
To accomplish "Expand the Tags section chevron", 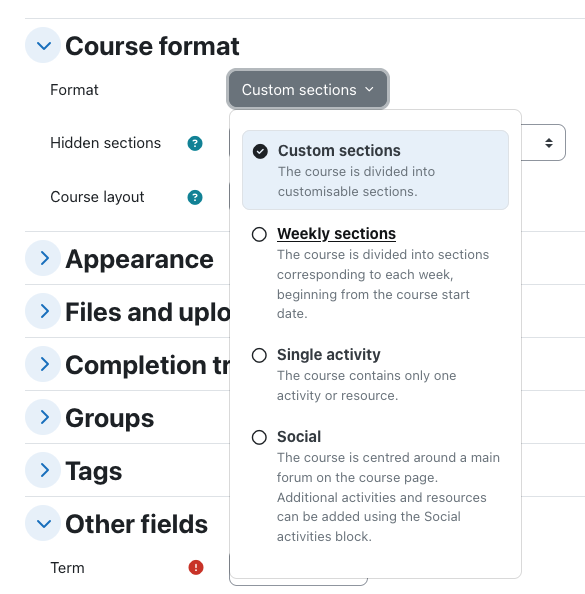I will (x=43, y=470).
